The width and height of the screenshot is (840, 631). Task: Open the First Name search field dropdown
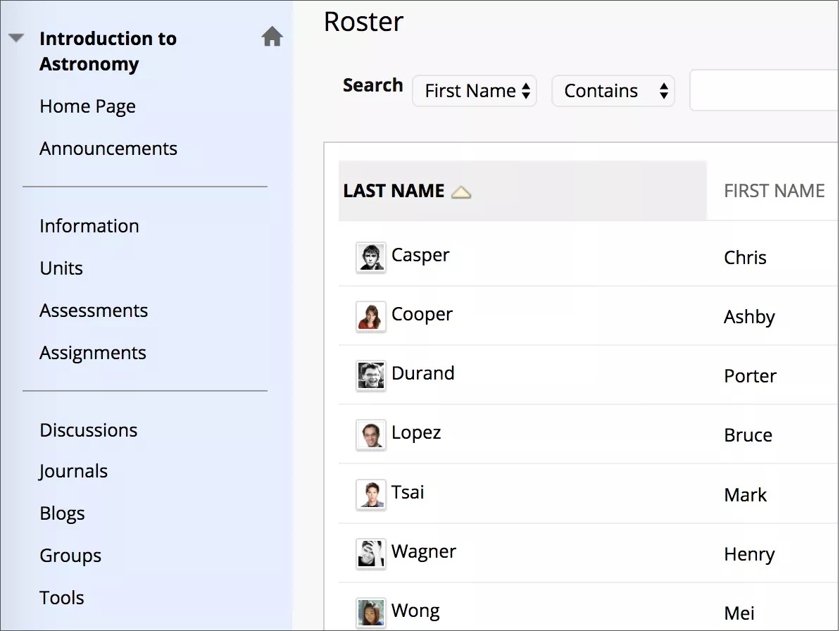(474, 90)
